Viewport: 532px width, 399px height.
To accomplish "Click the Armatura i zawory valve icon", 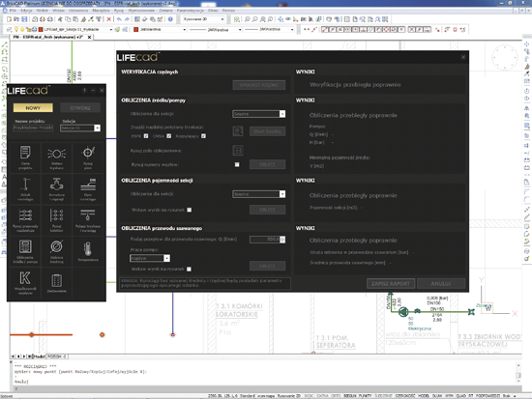I will point(57,188).
